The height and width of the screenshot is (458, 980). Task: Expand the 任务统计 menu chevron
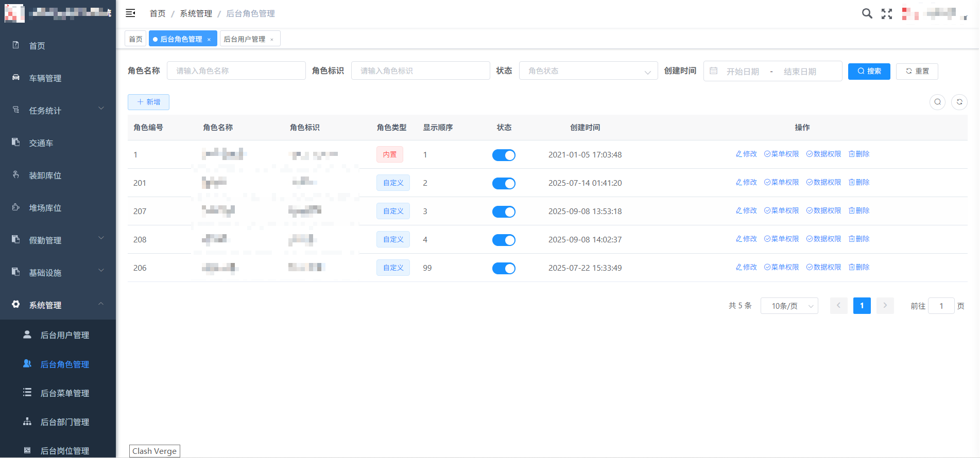pyautogui.click(x=101, y=109)
